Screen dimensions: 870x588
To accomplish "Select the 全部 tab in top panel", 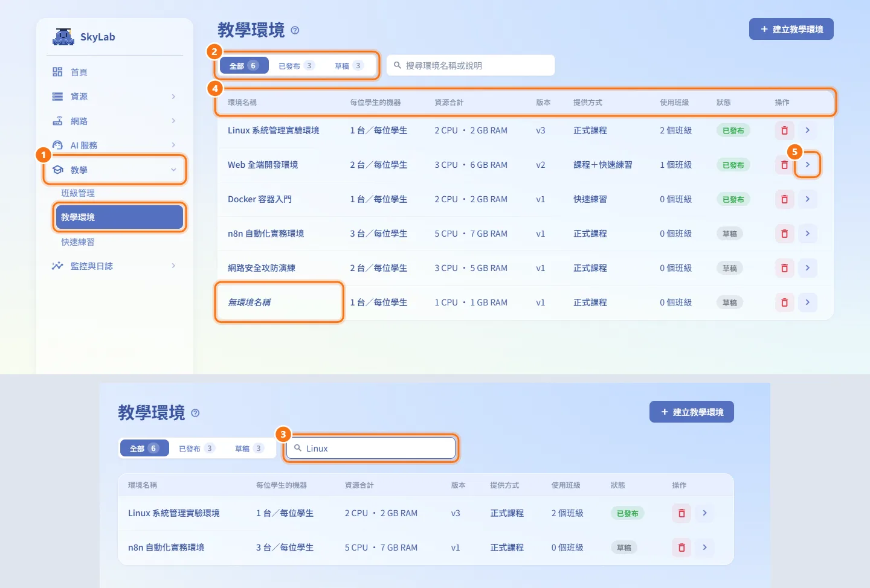I will point(244,66).
